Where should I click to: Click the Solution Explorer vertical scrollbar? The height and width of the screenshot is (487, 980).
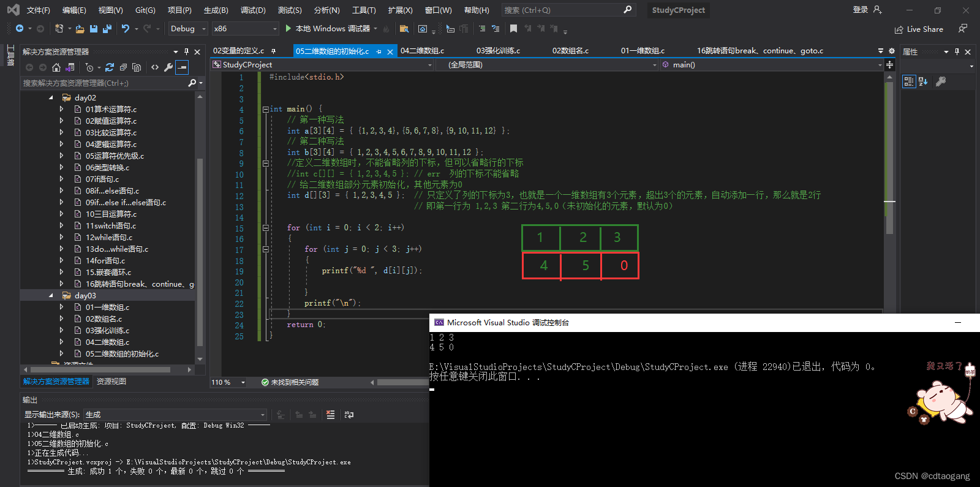pos(200,252)
